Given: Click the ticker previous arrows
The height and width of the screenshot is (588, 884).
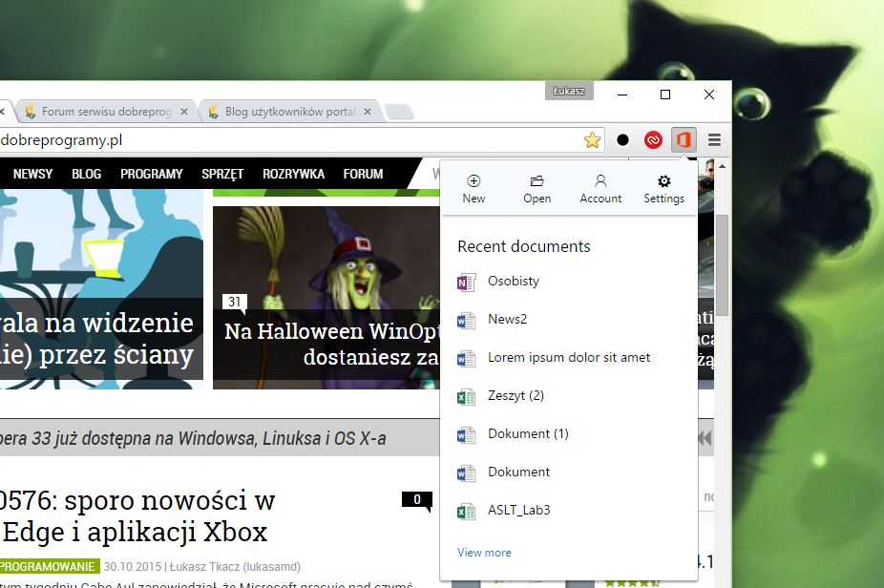Looking at the screenshot, I should click(705, 438).
